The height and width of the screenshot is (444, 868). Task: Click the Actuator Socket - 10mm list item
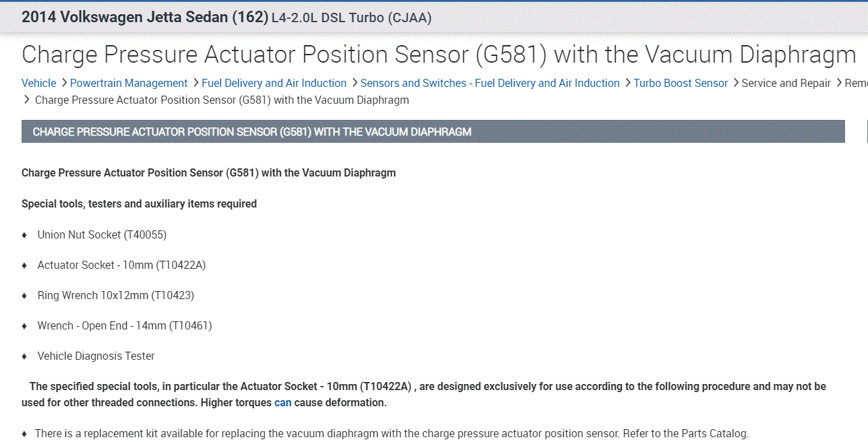pos(121,265)
